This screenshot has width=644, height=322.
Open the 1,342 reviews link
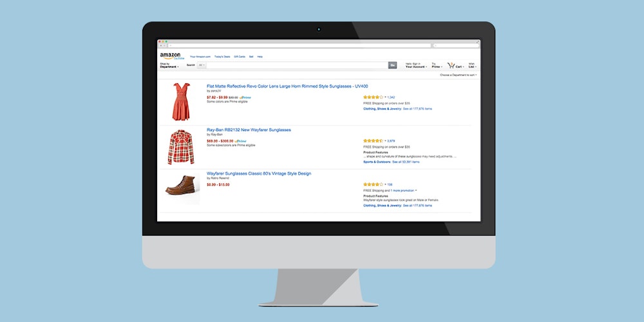(391, 97)
